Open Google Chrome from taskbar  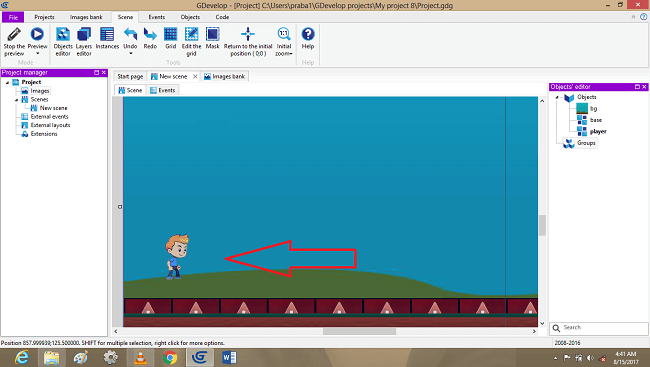click(x=170, y=357)
